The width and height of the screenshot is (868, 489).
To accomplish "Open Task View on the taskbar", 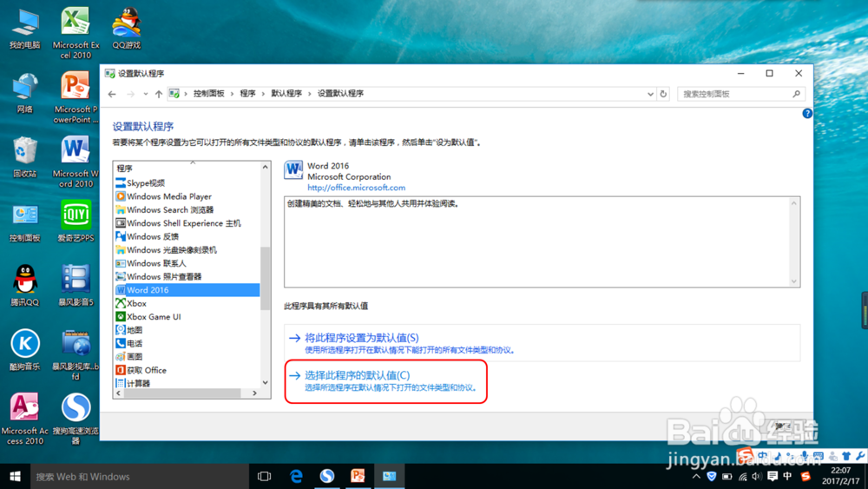I will coord(265,476).
